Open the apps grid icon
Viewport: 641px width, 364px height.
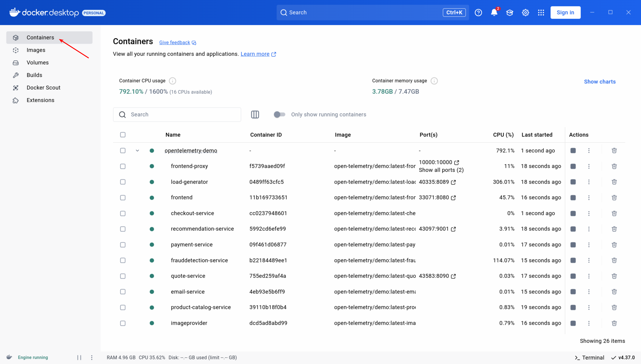point(541,13)
